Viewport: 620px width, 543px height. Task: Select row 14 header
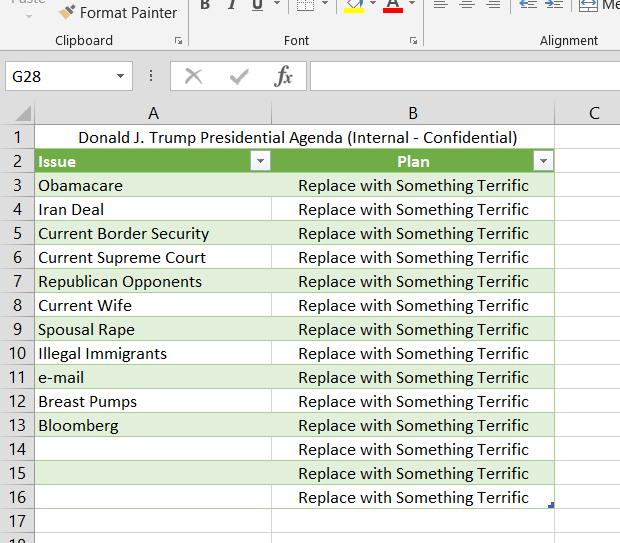(17, 449)
